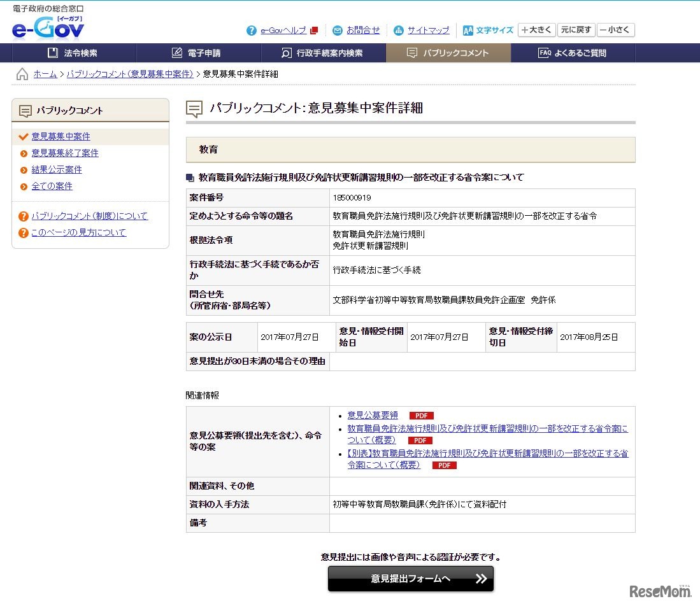Image resolution: width=700 pixels, height=606 pixels.
Task: Click the PDF badge after ついて(概要) second link
Action: (420, 440)
